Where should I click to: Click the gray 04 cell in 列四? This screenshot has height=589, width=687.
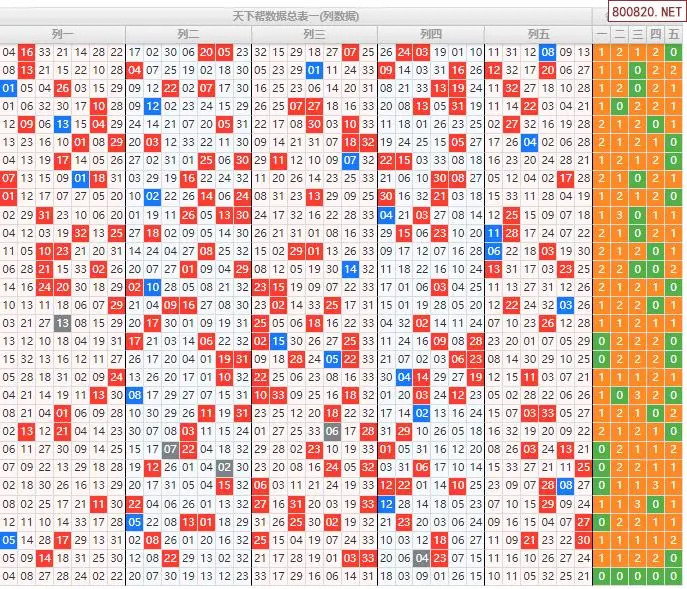pyautogui.click(x=422, y=558)
